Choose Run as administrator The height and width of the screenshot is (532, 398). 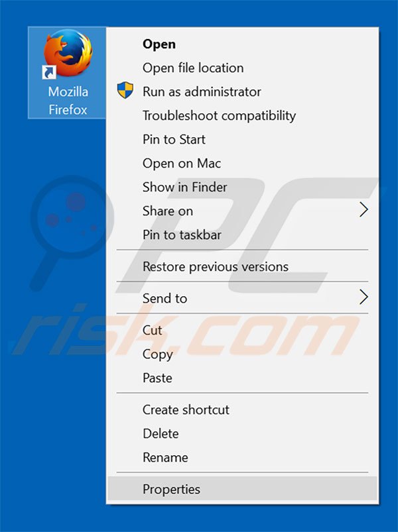(243, 91)
